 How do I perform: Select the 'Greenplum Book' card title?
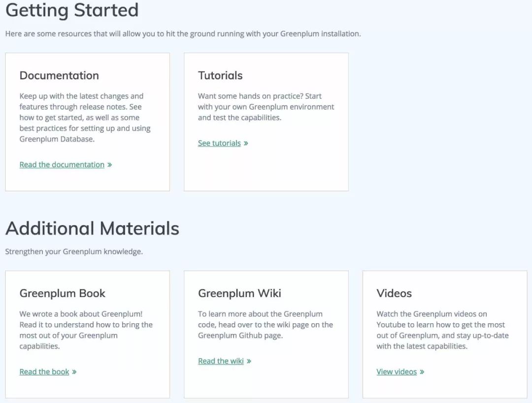pyautogui.click(x=63, y=294)
